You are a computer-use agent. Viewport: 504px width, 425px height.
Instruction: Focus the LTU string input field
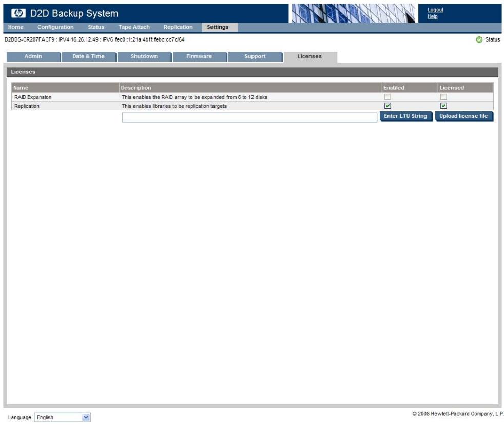(x=249, y=117)
